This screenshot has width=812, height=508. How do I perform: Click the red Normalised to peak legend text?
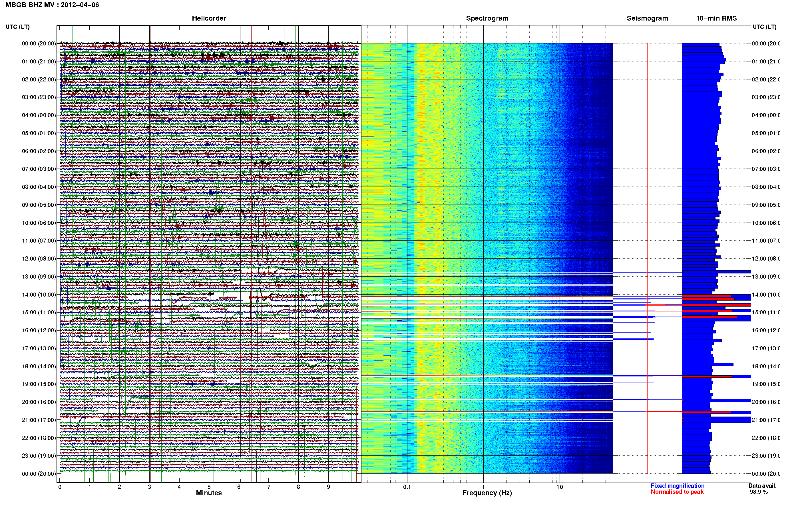tap(677, 492)
